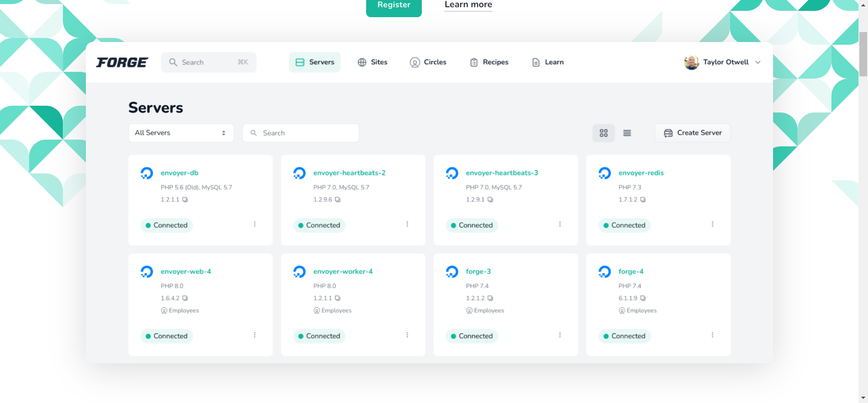Image resolution: width=868 pixels, height=403 pixels.
Task: Open the Learn tab
Action: (548, 62)
